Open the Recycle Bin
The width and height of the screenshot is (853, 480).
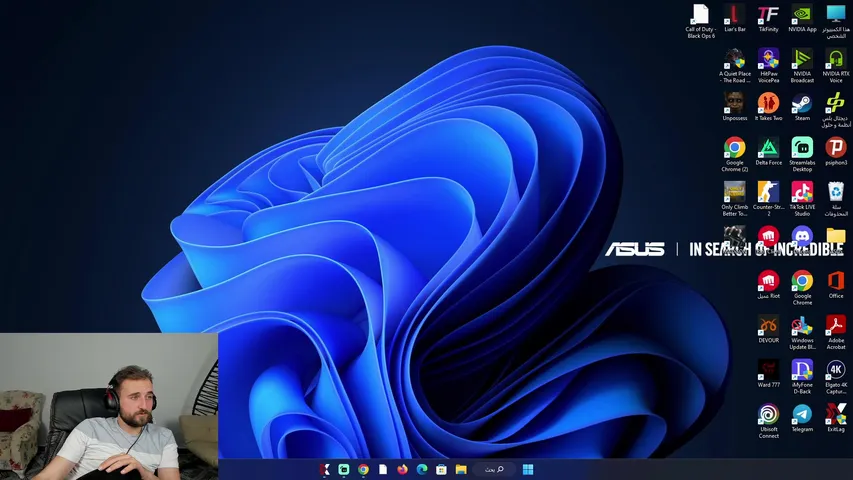point(836,199)
